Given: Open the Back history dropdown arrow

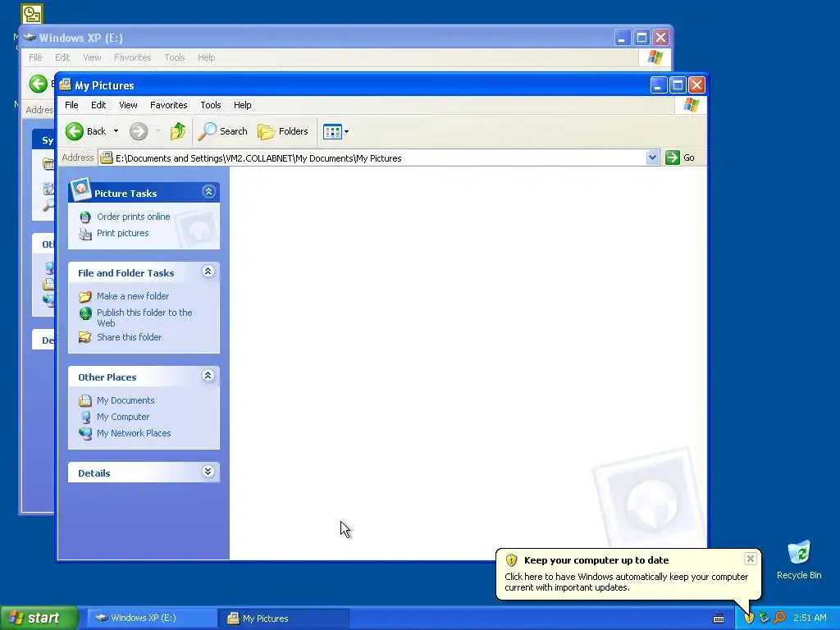Looking at the screenshot, I should pos(116,131).
